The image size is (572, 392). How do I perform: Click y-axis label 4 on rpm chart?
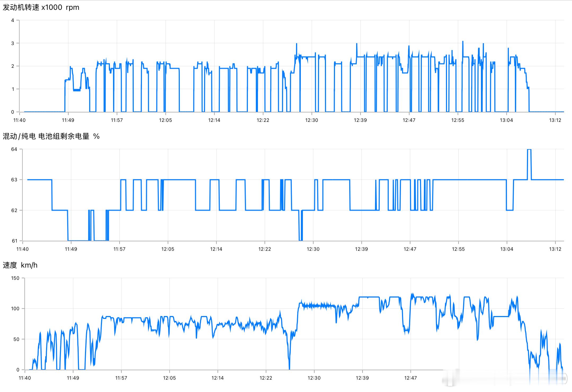tap(12, 20)
